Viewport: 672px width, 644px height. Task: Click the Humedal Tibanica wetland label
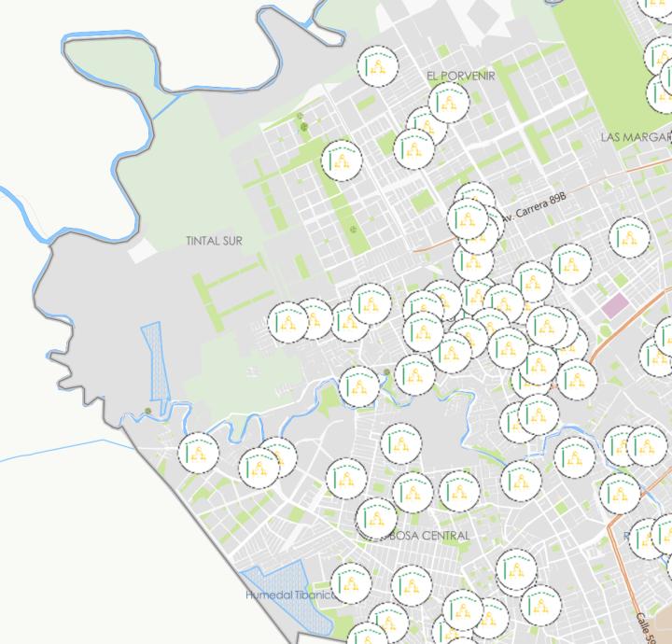(287, 595)
